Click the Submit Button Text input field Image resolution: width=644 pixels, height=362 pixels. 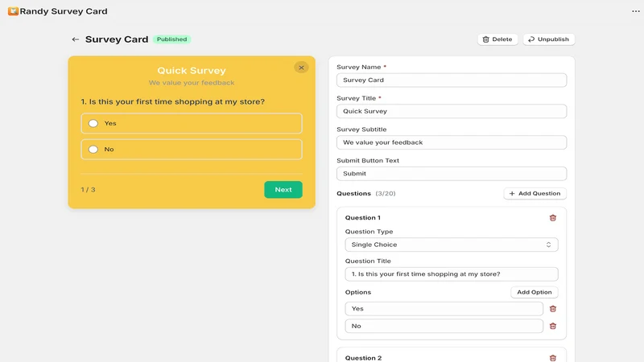pyautogui.click(x=452, y=174)
